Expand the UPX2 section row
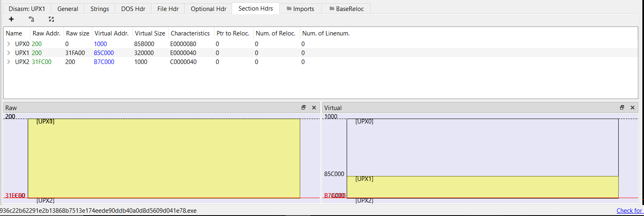 point(9,62)
